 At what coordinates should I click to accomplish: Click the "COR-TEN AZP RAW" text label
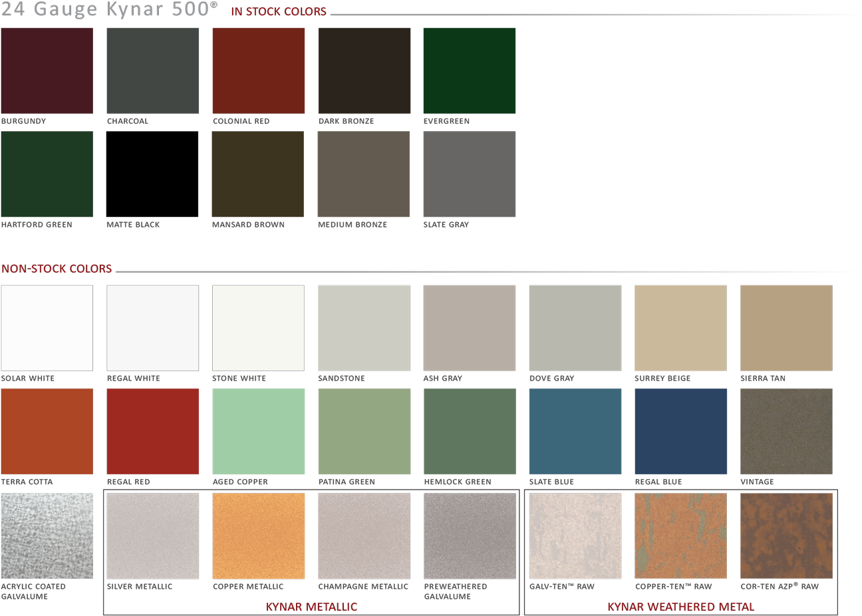[780, 586]
